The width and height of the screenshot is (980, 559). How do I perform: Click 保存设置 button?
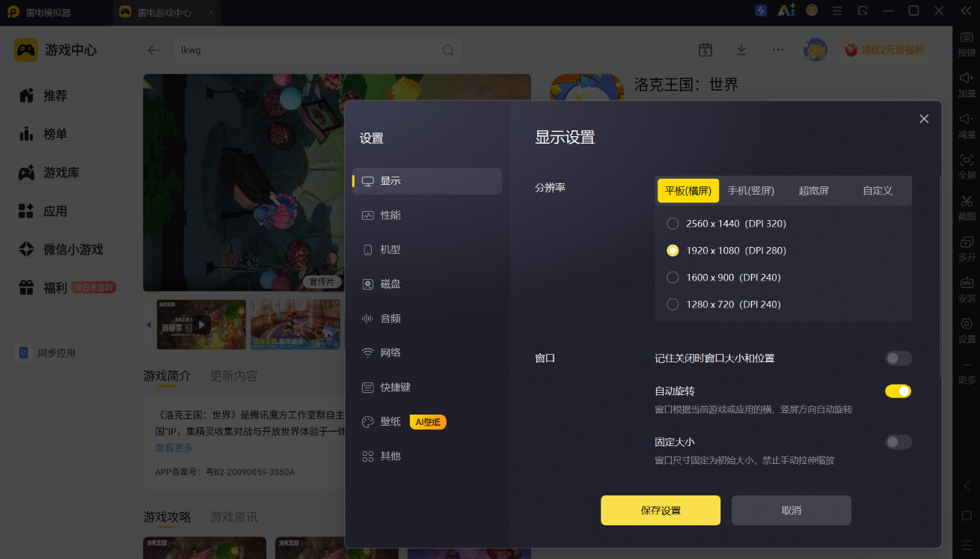click(x=661, y=510)
